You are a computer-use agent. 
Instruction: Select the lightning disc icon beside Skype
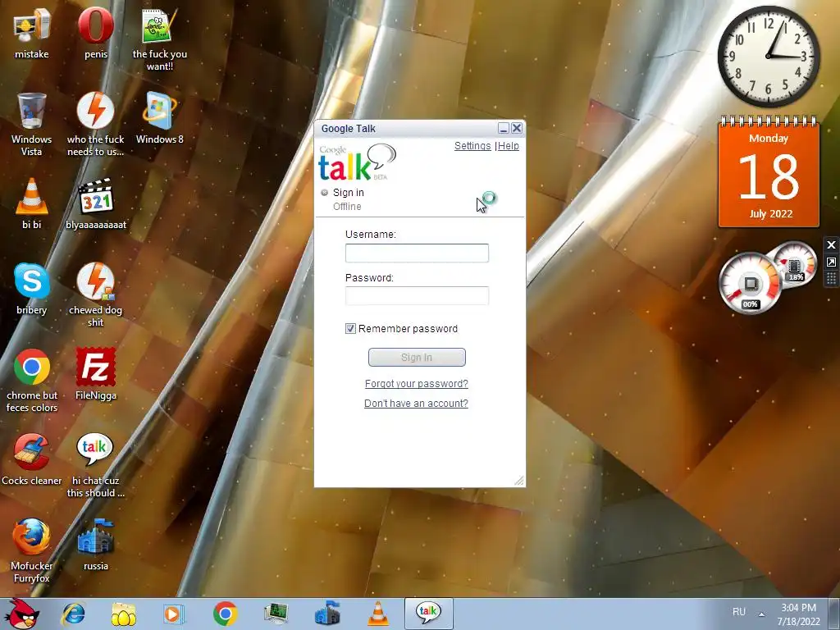coord(96,281)
